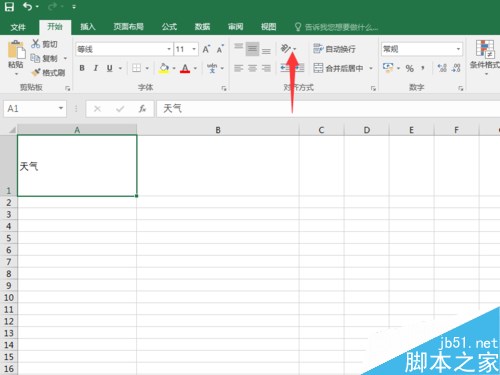Open the 文件 menu tab
This screenshot has height=375, width=500.
click(x=18, y=27)
